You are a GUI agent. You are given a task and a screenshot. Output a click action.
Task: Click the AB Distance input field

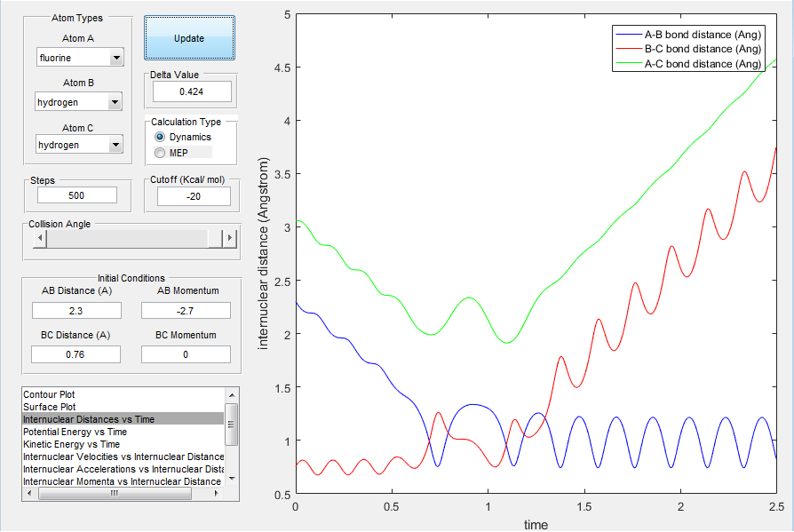coord(76,310)
